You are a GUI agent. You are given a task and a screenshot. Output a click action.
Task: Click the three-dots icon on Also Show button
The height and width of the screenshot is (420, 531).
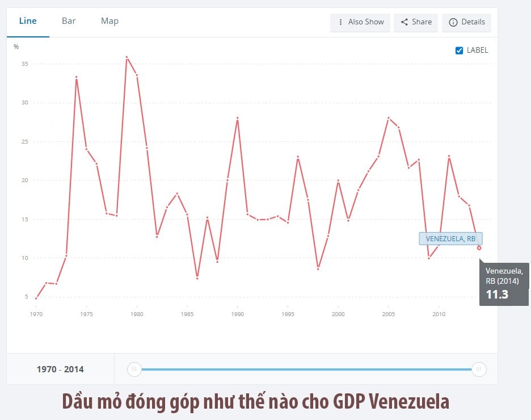click(x=342, y=23)
